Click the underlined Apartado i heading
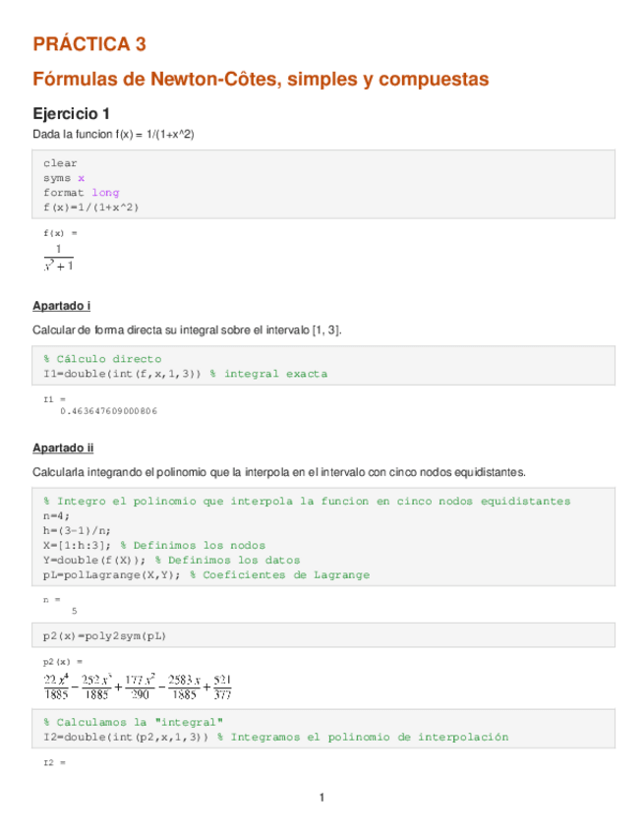 pos(61,306)
